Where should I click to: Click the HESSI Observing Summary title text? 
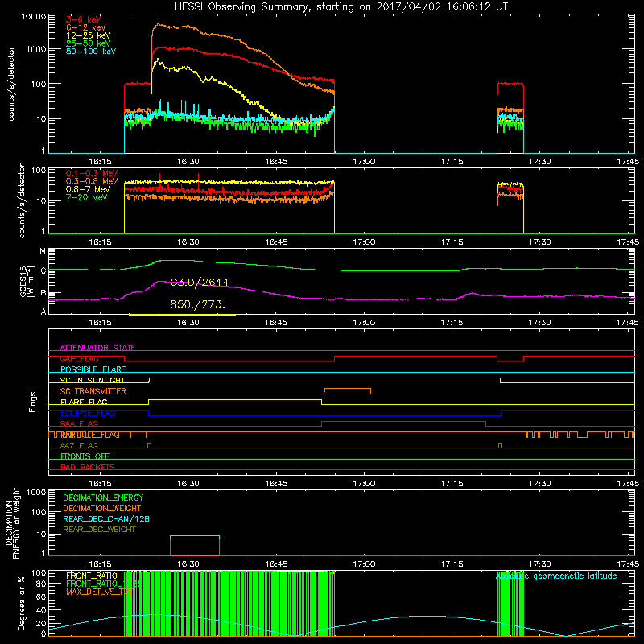tap(341, 7)
